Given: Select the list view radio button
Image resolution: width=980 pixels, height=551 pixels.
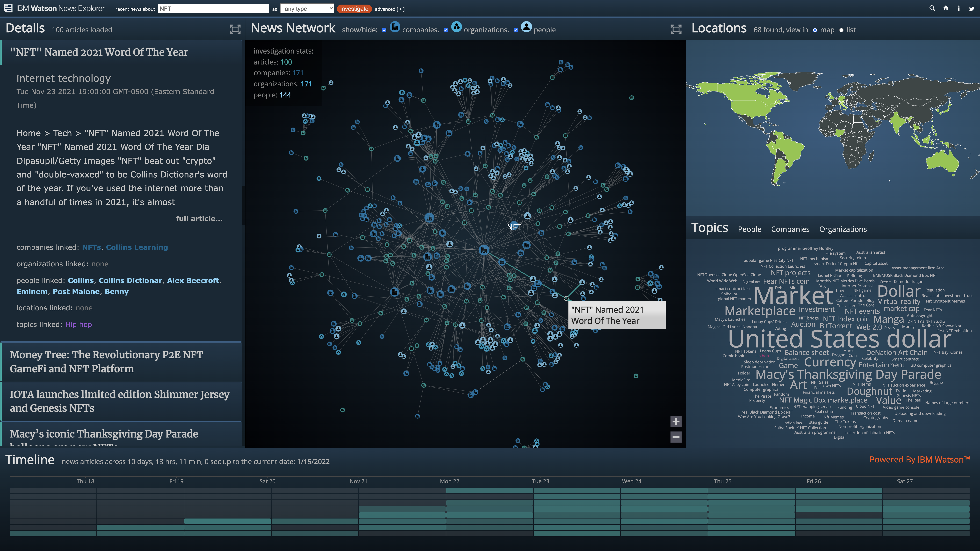Looking at the screenshot, I should pyautogui.click(x=841, y=30).
